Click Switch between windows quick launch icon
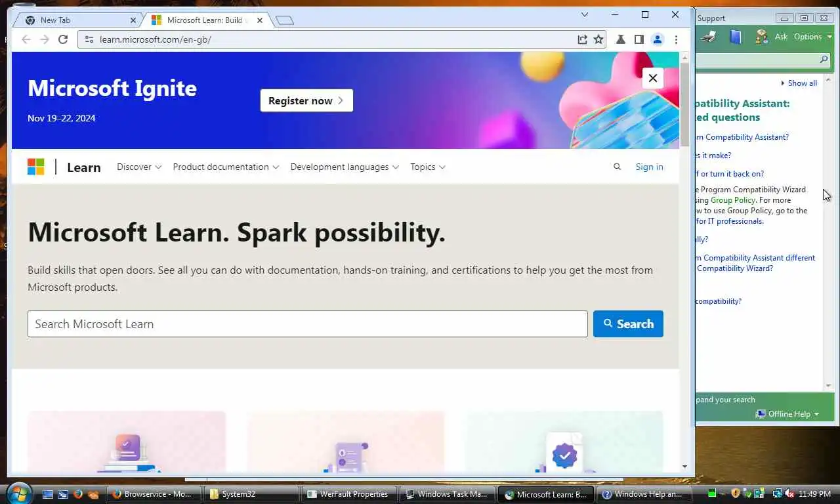This screenshot has width=840, height=504. click(63, 494)
